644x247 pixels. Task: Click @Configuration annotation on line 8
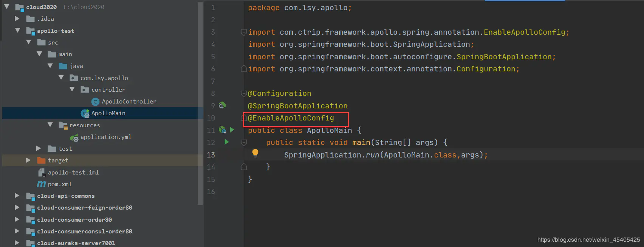click(280, 93)
